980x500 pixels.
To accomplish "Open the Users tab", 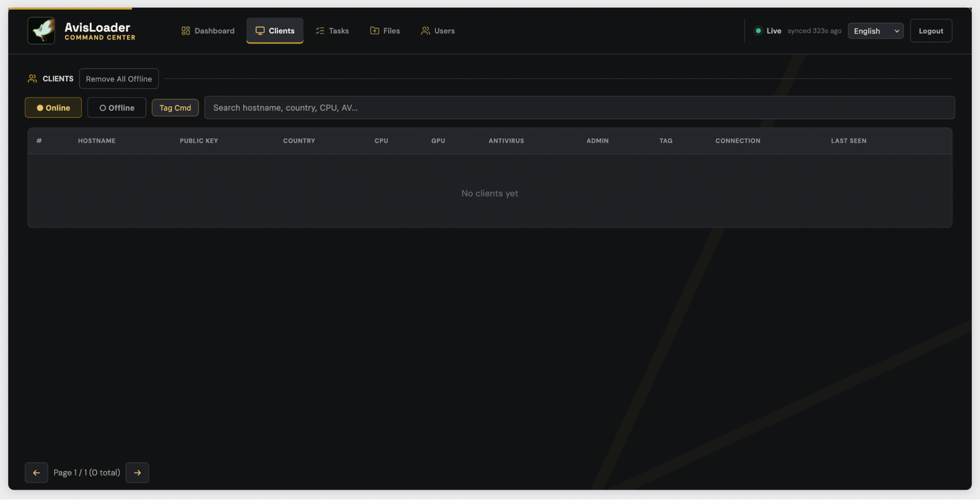I will click(438, 31).
